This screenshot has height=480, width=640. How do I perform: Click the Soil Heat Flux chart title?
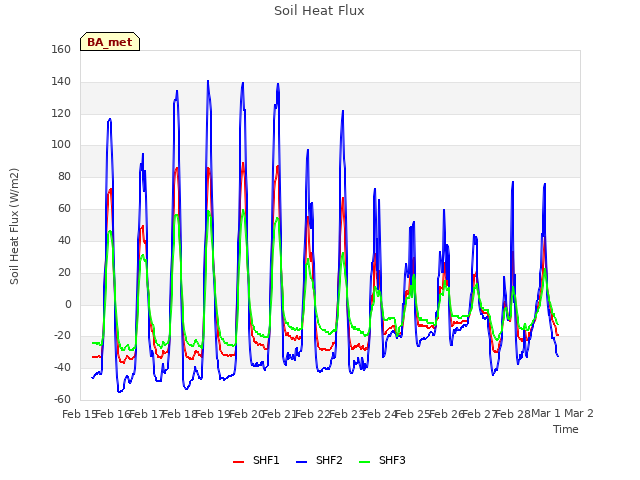pos(319,11)
